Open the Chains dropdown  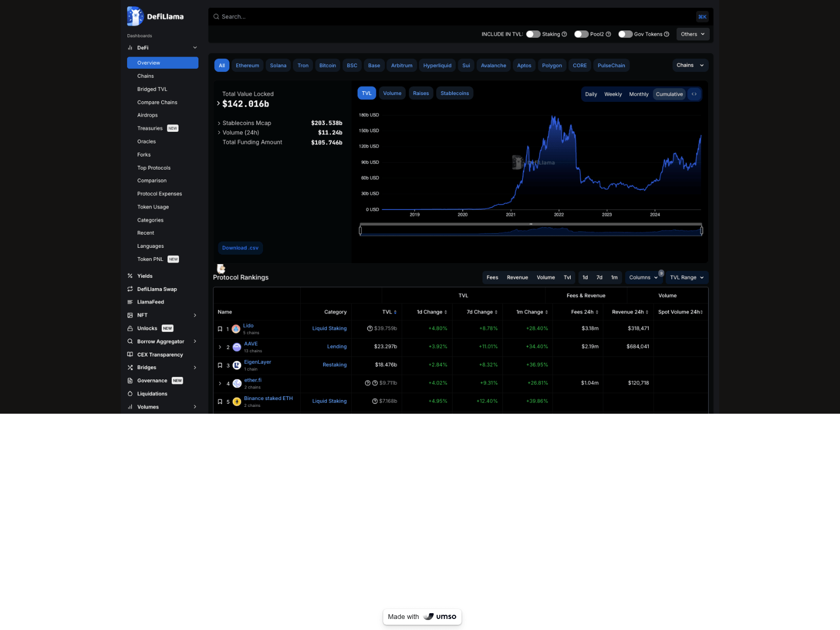tap(690, 65)
